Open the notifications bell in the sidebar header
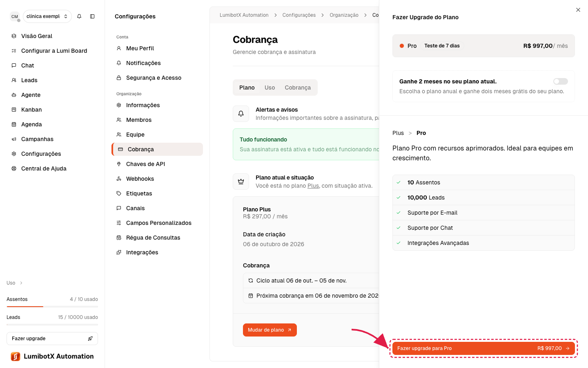The height and width of the screenshot is (368, 588). 79,16
